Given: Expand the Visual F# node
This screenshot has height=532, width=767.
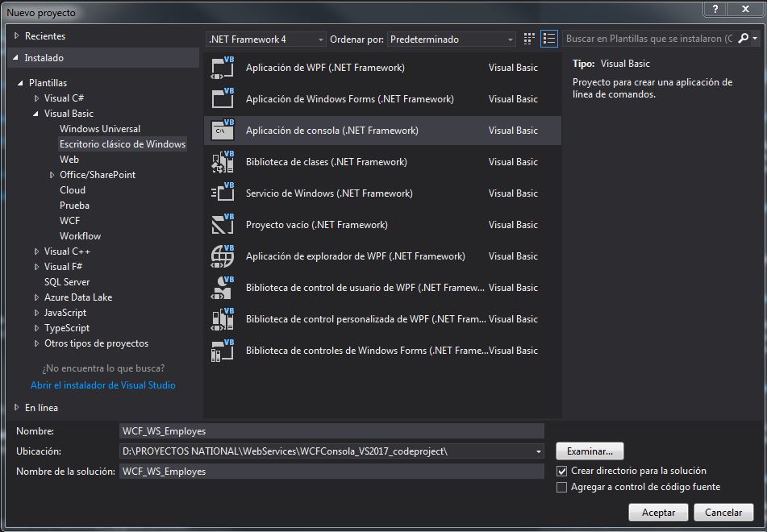Looking at the screenshot, I should point(36,267).
